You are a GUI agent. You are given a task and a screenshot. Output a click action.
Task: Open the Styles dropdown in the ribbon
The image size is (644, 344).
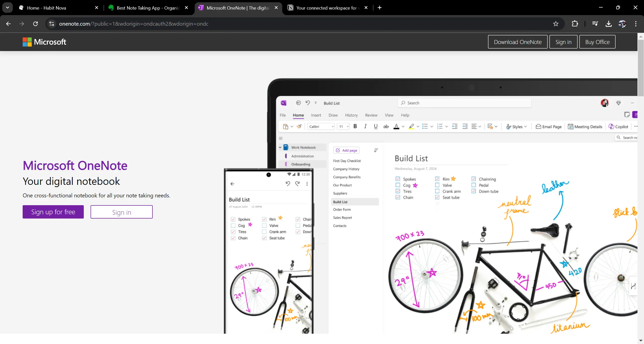tap(516, 126)
